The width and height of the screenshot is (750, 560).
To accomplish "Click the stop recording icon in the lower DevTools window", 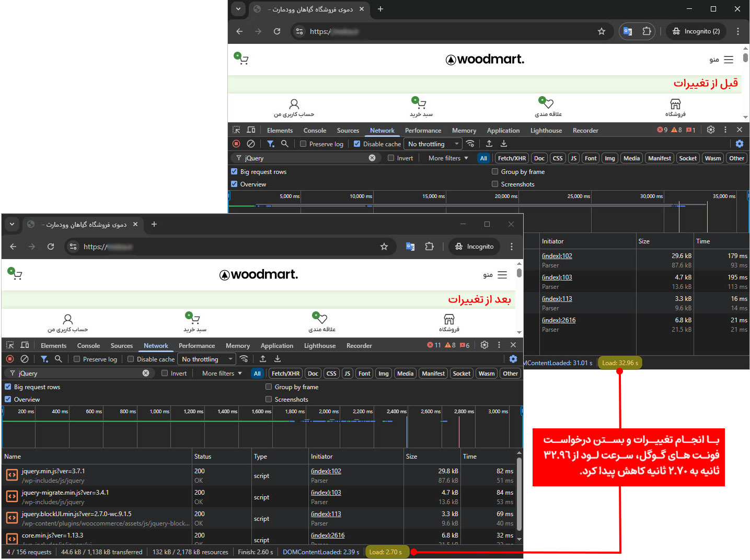I will pyautogui.click(x=10, y=359).
